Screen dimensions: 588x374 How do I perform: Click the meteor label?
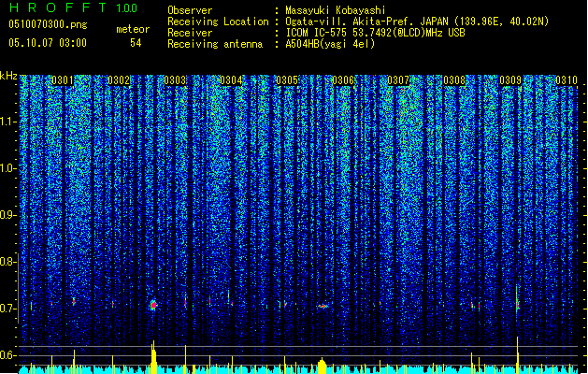pos(133,29)
